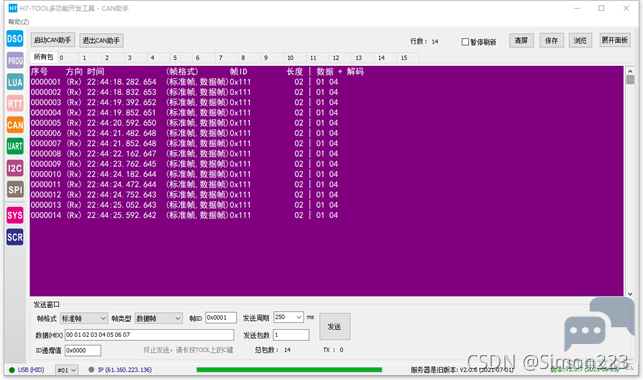The height and width of the screenshot is (380, 643).
Task: Open the UART serial tool
Action: (x=15, y=146)
